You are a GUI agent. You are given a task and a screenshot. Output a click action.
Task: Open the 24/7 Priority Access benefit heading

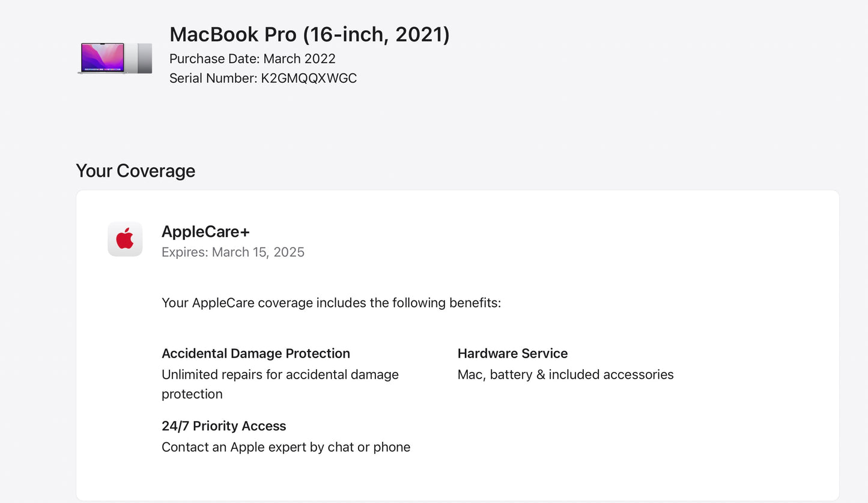tap(223, 426)
